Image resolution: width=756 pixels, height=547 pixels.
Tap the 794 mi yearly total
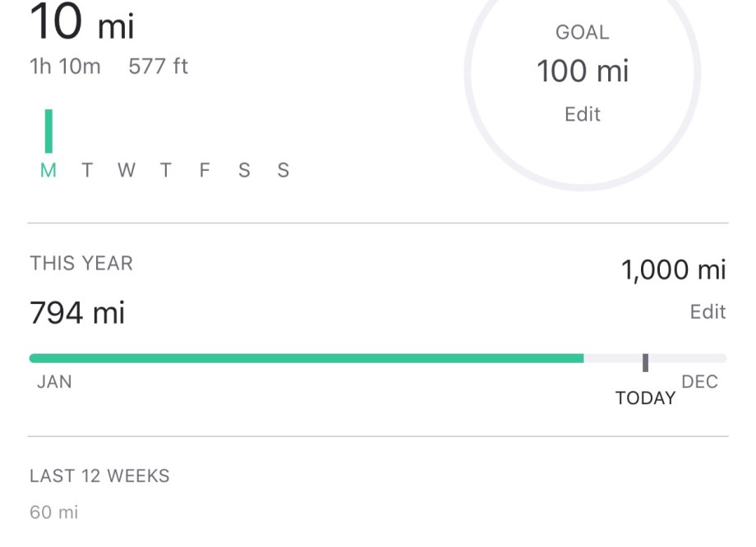coord(77,313)
